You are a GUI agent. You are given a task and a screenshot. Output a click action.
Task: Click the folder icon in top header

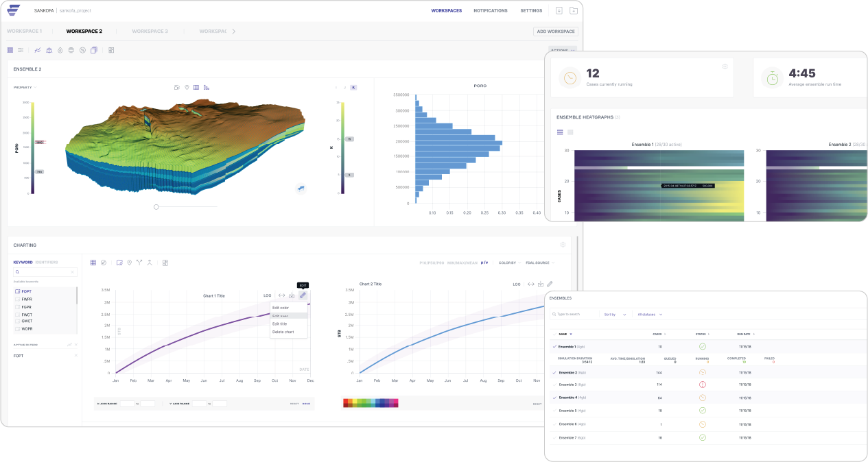pos(574,10)
